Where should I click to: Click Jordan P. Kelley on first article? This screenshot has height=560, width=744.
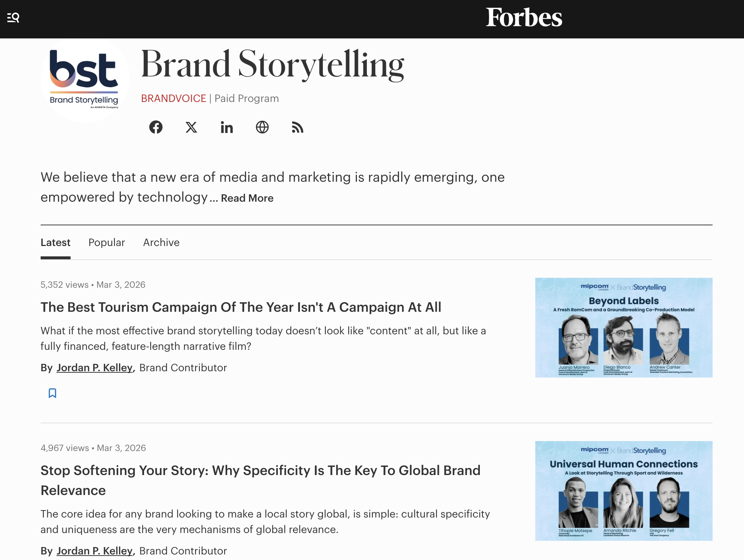[x=95, y=368]
